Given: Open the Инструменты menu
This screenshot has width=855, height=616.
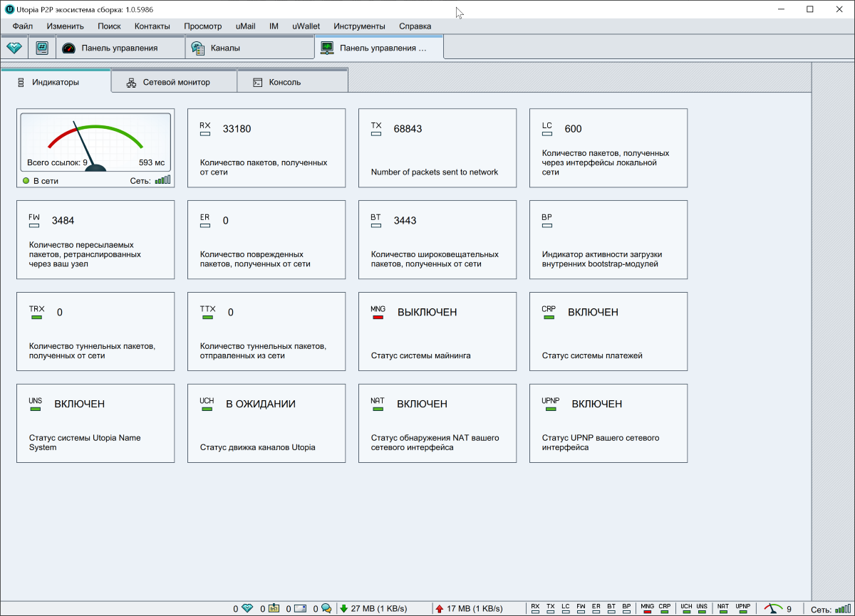Looking at the screenshot, I should pos(359,26).
